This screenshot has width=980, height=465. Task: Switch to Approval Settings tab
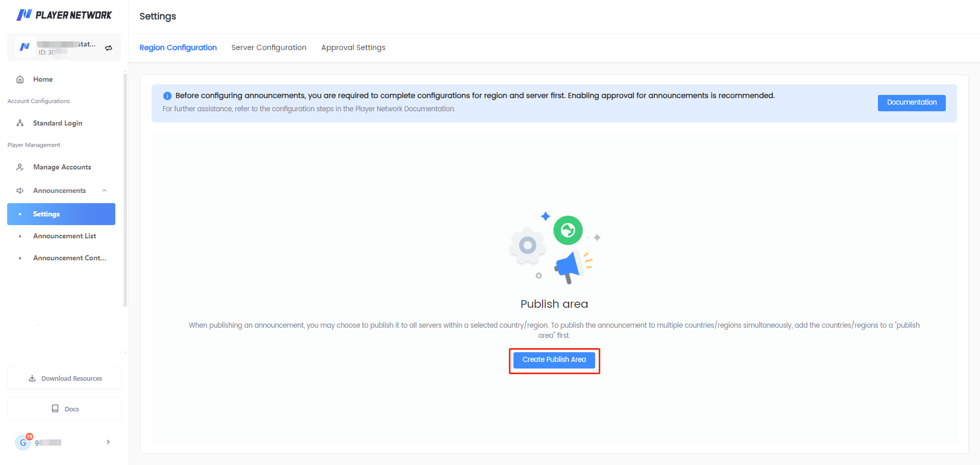353,47
